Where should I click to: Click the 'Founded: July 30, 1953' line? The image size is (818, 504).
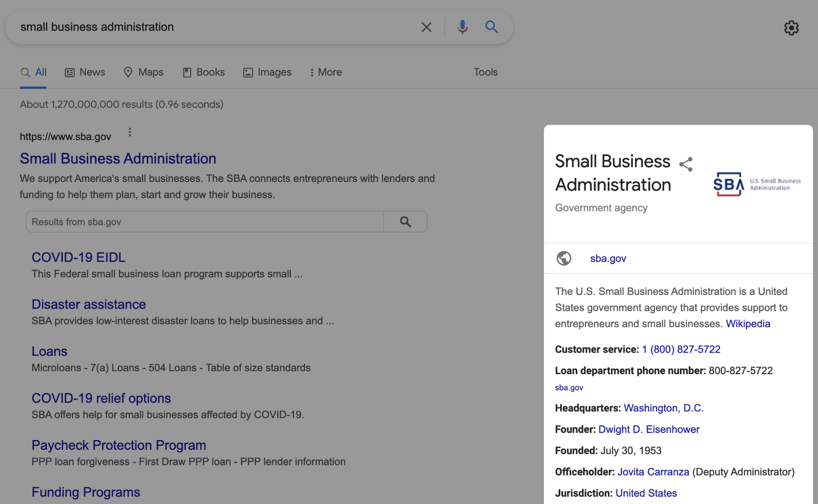[x=608, y=450]
